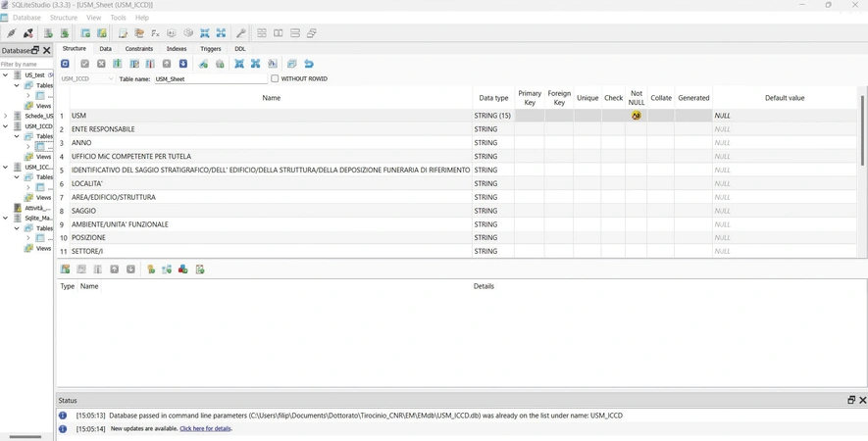Click the blue rollback changes arrow icon
Image resolution: width=868 pixels, height=441 pixels.
click(309, 64)
